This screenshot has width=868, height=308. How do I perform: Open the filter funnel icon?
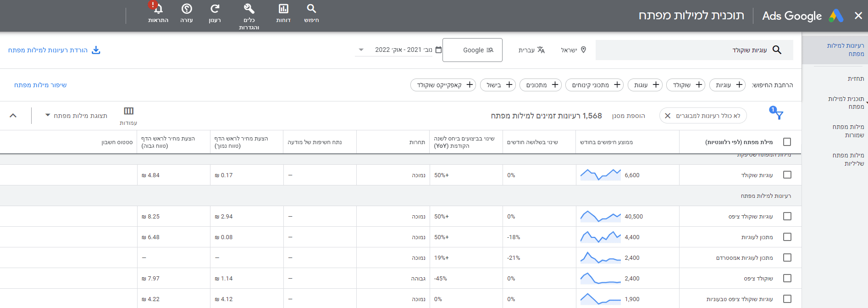click(779, 115)
